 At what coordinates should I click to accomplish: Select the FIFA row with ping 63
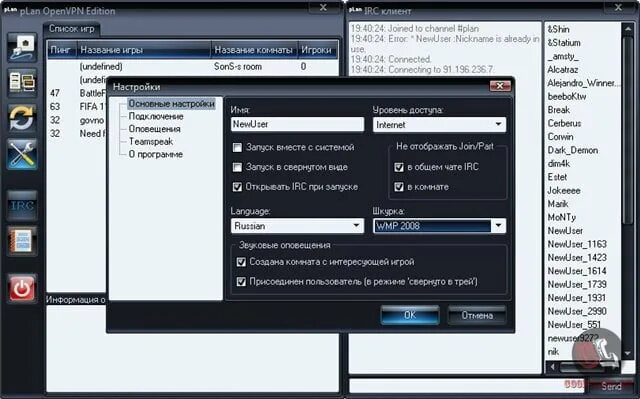78,106
